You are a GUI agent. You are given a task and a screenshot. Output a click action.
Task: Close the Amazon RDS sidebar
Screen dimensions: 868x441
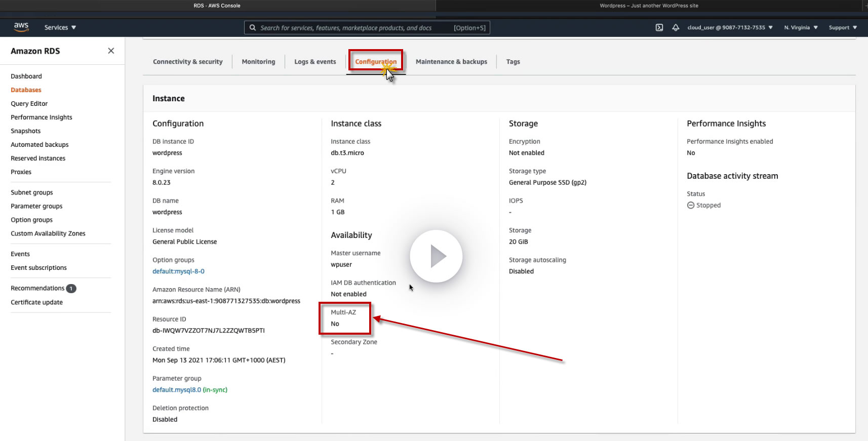click(111, 51)
